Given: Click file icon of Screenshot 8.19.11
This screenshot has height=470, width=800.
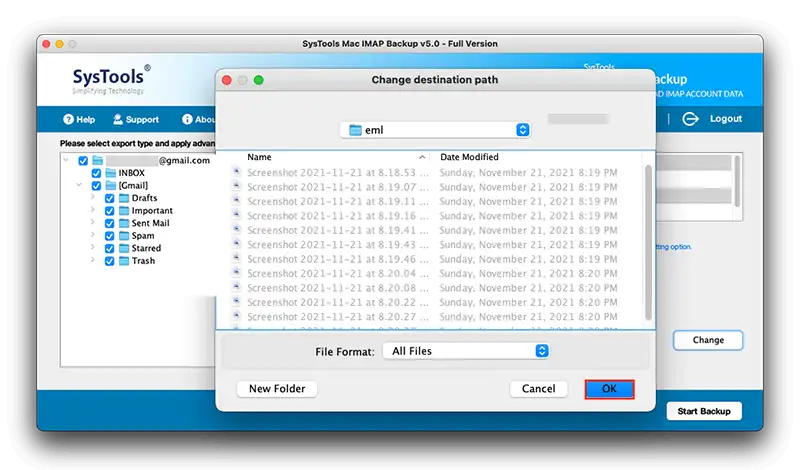Looking at the screenshot, I should pos(236,201).
